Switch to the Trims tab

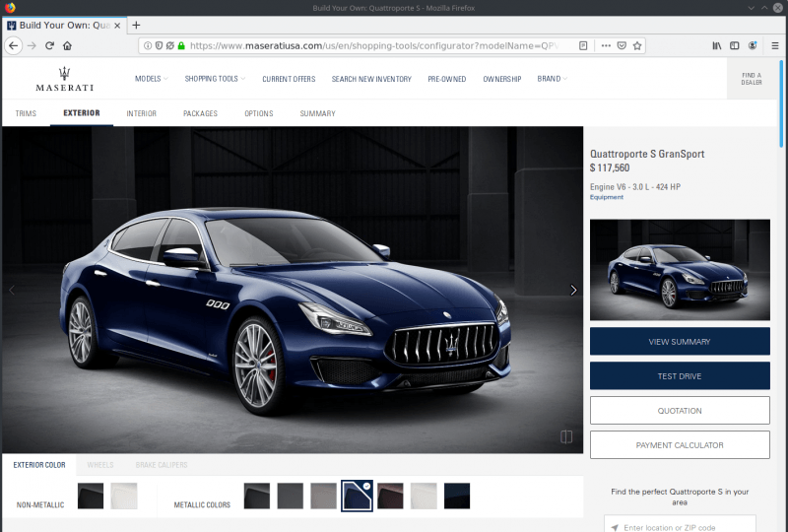click(26, 113)
